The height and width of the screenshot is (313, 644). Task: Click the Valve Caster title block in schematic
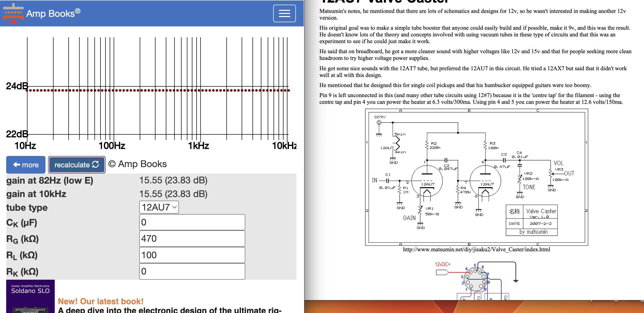(x=531, y=220)
